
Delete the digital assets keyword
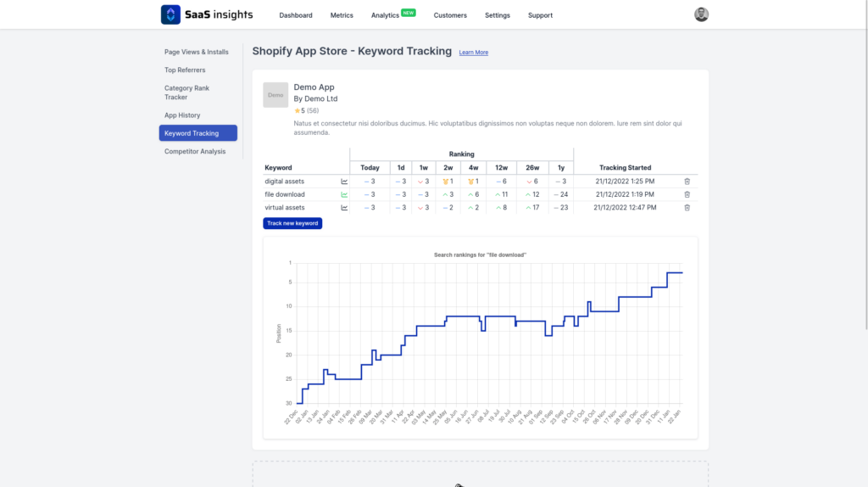[687, 182]
